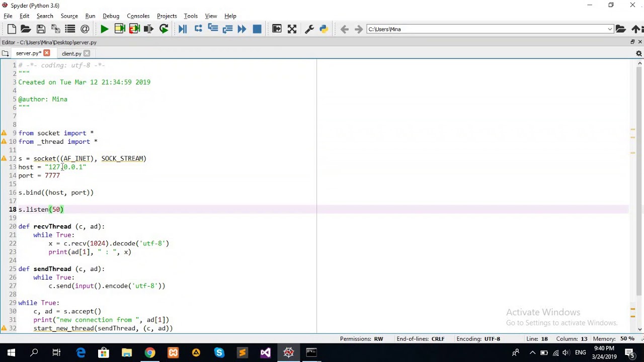Run selection or current line
The width and height of the screenshot is (644, 362).
[x=149, y=29]
